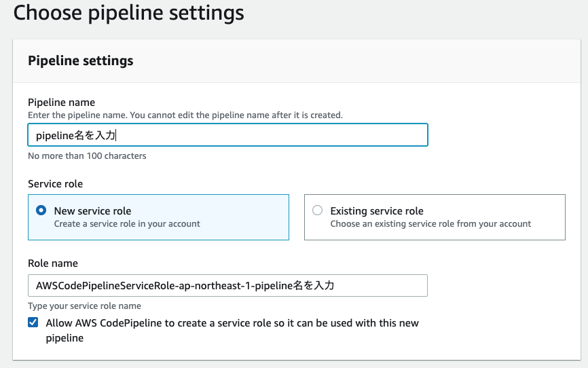Click "Choose an existing service role" description text
The image size is (588, 368).
[x=430, y=223]
